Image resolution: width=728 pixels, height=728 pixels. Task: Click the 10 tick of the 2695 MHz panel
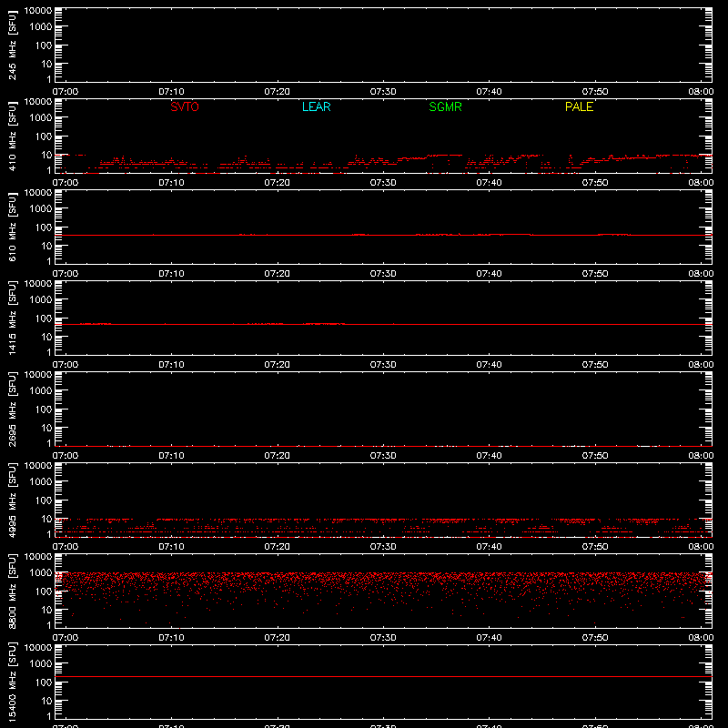[46, 428]
